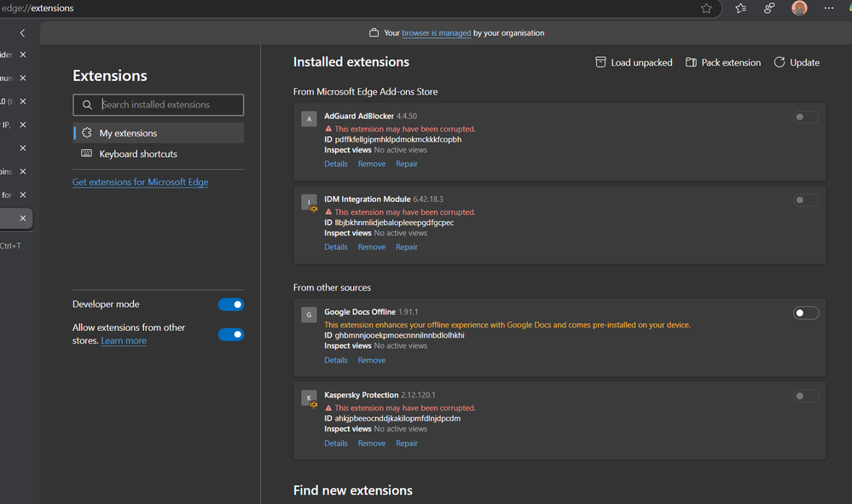Open Learn more link about other stores
The height and width of the screenshot is (504, 852).
[124, 340]
